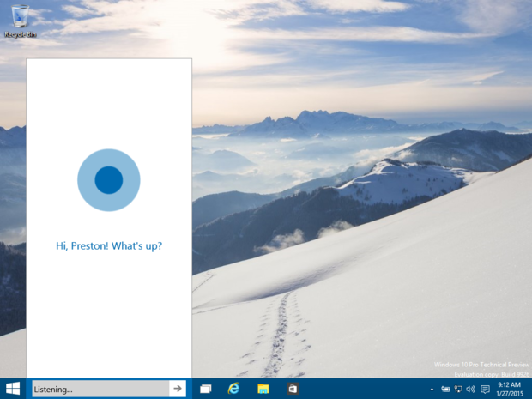
Task: Launch Internet Explorer from the taskbar
Action: 233,389
